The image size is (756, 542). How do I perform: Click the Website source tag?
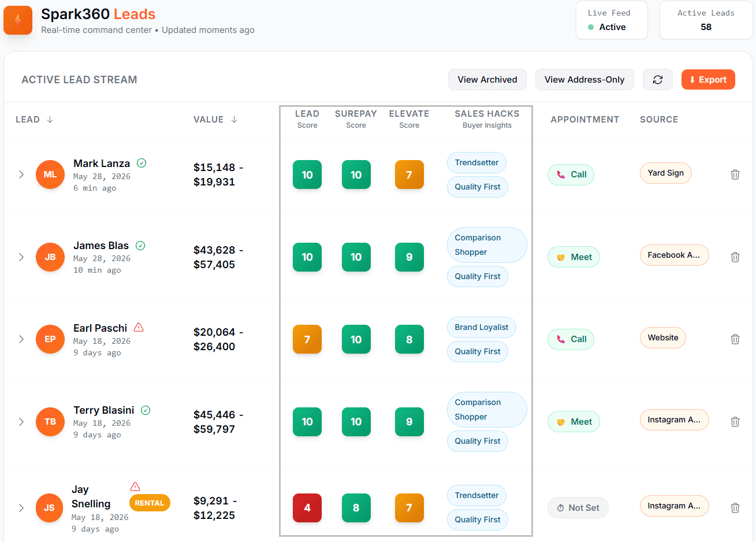662,337
